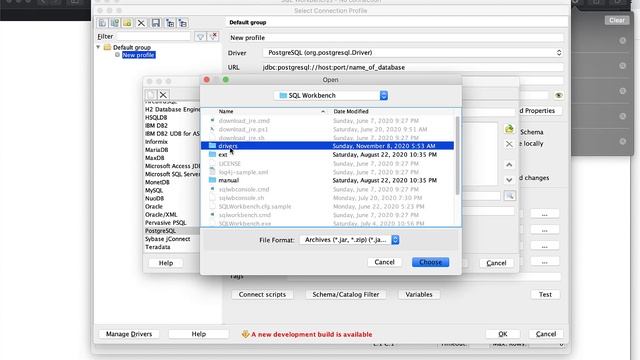Click Cancel in the Open dialog
Viewport: 640px width, 360px height.
(384, 262)
